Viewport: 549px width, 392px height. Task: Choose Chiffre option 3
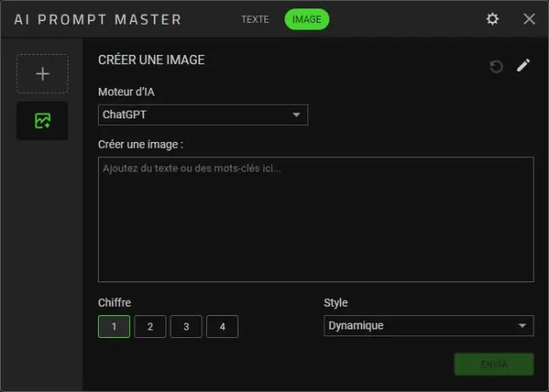point(187,326)
